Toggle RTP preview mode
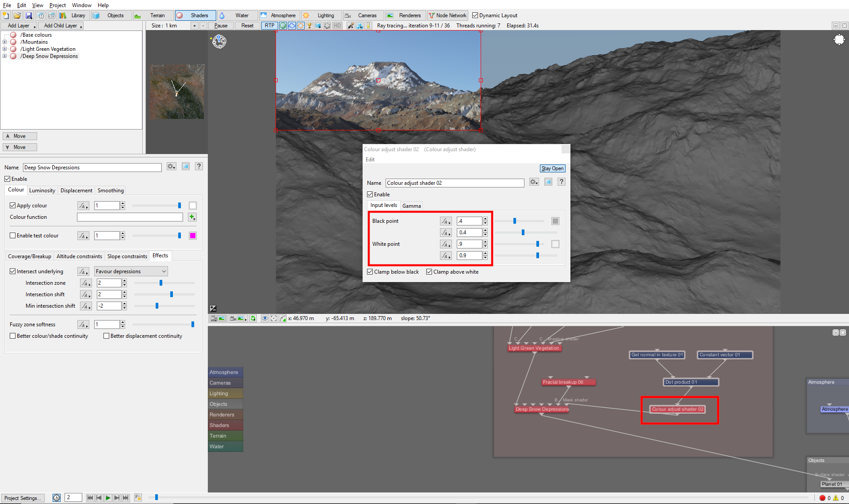The height and width of the screenshot is (504, 849). [269, 26]
